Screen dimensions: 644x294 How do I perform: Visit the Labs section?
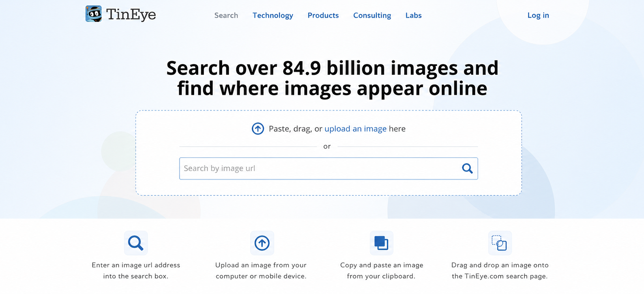click(x=414, y=15)
